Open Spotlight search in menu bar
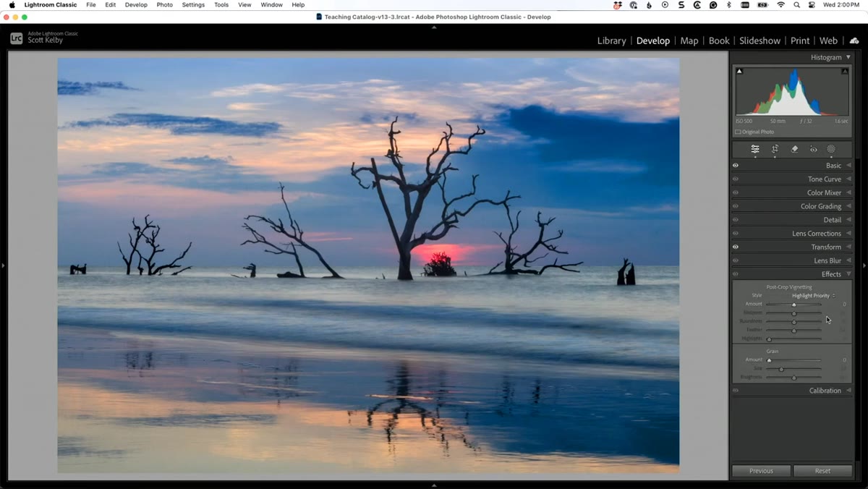Image resolution: width=868 pixels, height=489 pixels. pos(796,5)
